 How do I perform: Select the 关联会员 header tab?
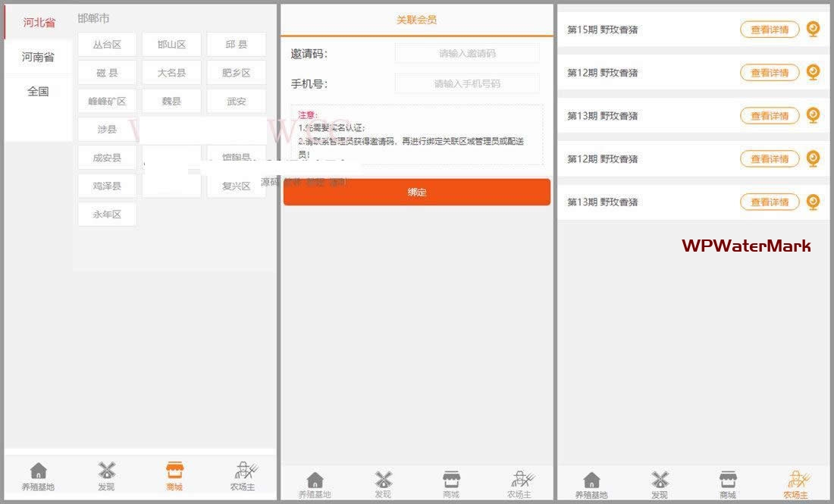pos(416,20)
